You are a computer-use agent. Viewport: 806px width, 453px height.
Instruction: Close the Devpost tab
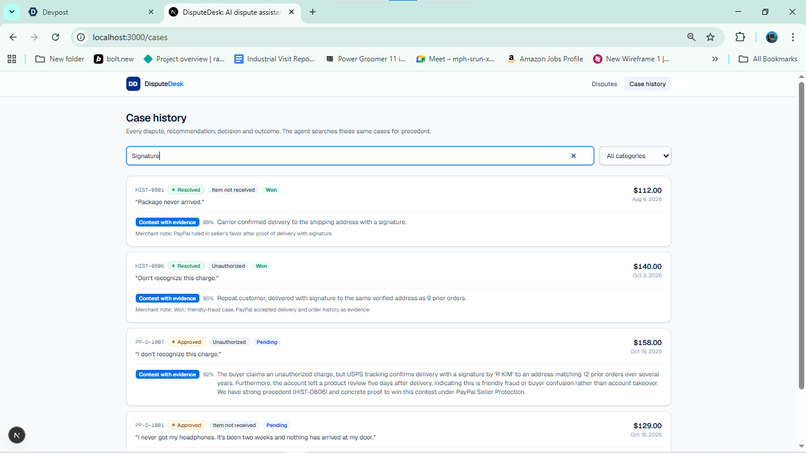151,12
